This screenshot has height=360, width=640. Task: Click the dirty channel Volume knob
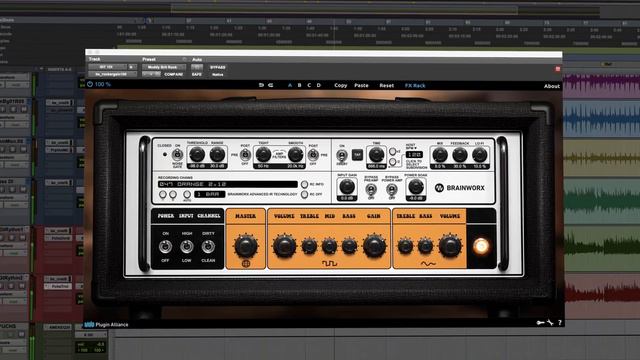click(284, 246)
